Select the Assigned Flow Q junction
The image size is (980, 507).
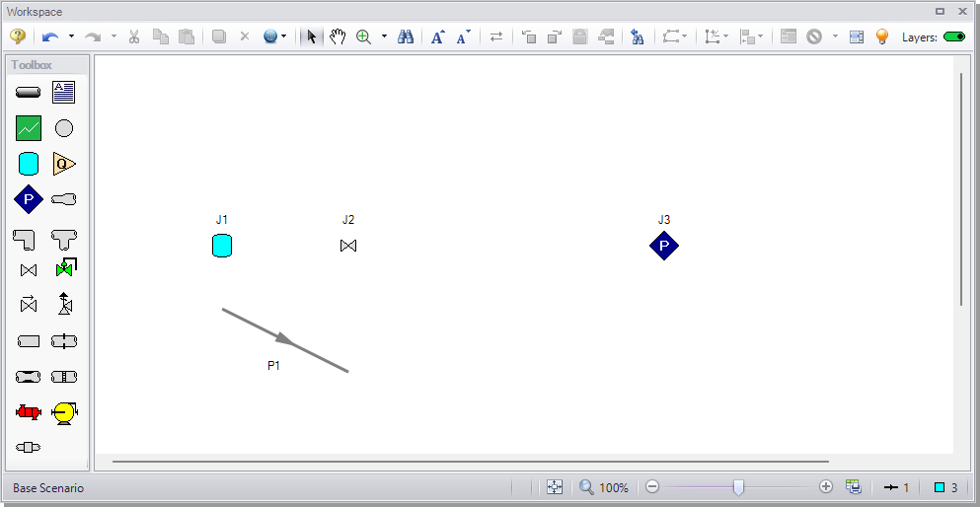(x=64, y=164)
